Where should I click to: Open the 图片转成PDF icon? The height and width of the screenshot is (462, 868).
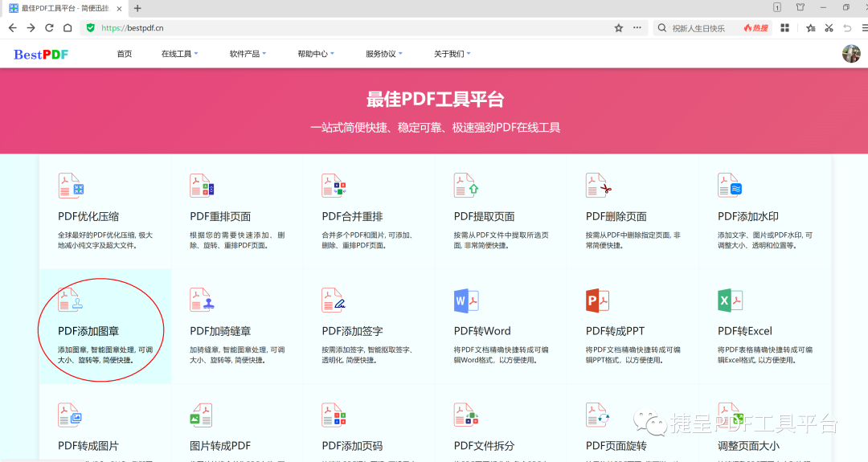coord(202,415)
